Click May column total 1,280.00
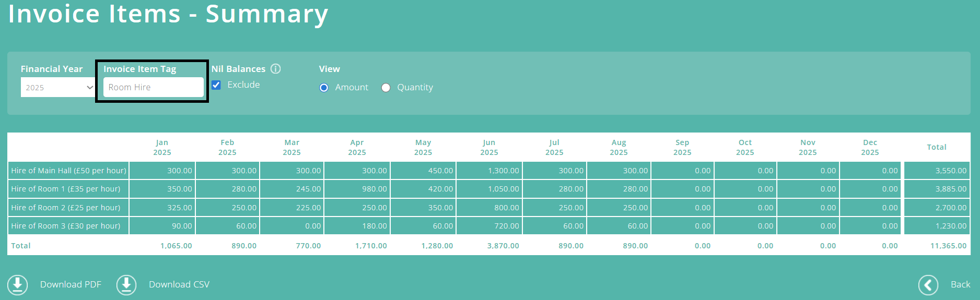 (x=437, y=246)
